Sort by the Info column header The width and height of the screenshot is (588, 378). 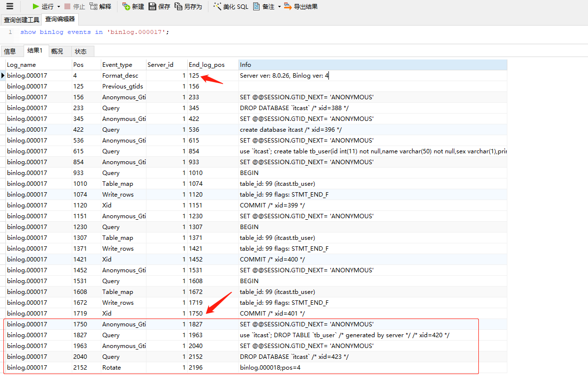pos(373,65)
